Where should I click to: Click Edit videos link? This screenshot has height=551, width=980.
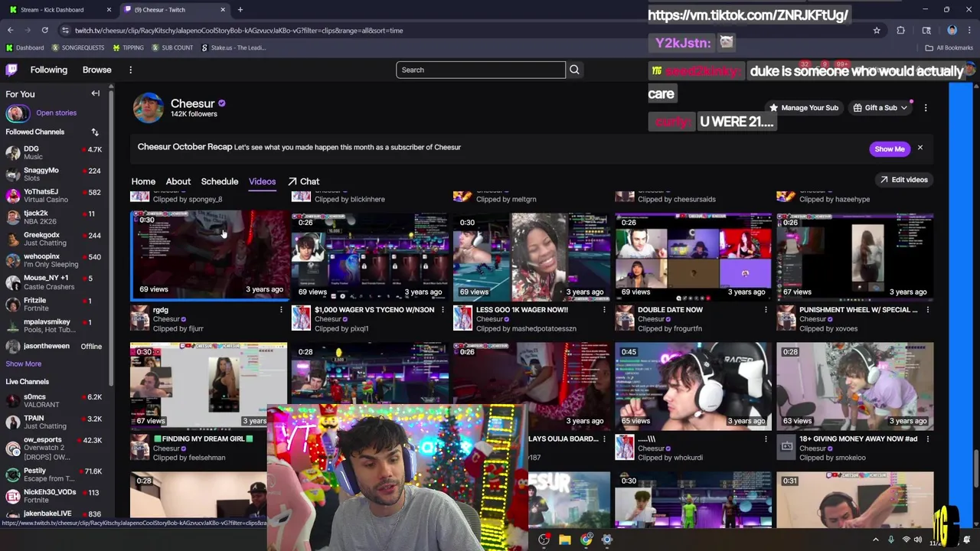[x=903, y=180]
